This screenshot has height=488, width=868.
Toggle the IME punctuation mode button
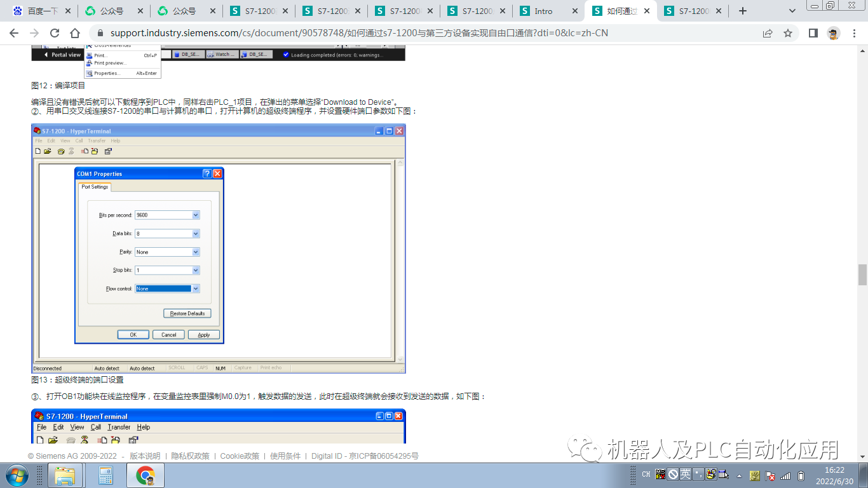(x=698, y=474)
